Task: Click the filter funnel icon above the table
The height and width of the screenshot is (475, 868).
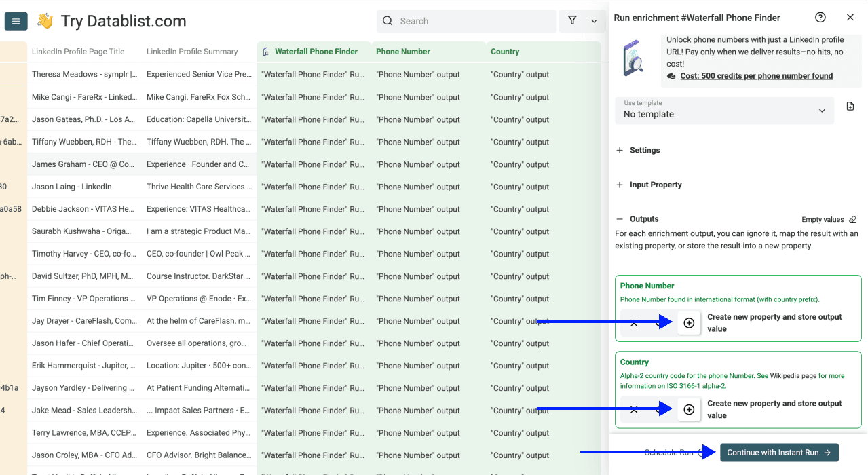Action: click(572, 21)
